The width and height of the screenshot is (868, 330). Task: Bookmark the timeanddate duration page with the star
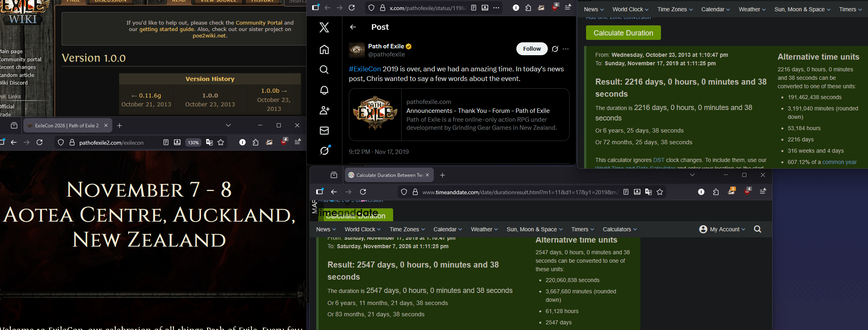click(x=660, y=192)
